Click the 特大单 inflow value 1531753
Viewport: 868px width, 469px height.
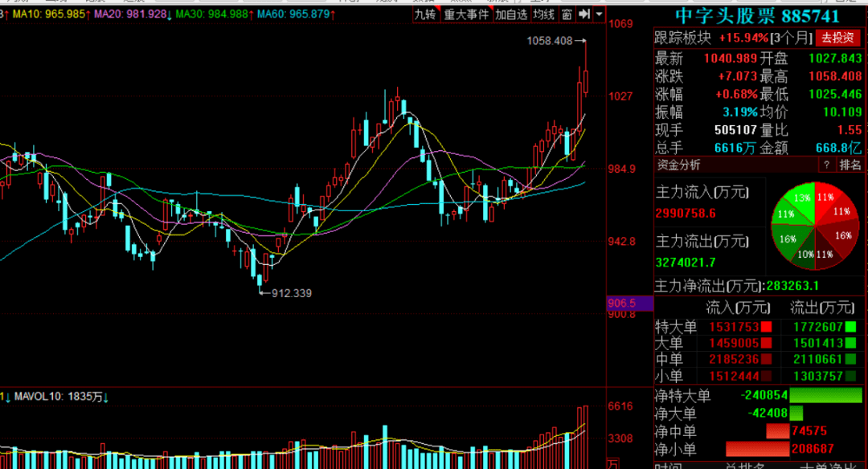(x=734, y=327)
